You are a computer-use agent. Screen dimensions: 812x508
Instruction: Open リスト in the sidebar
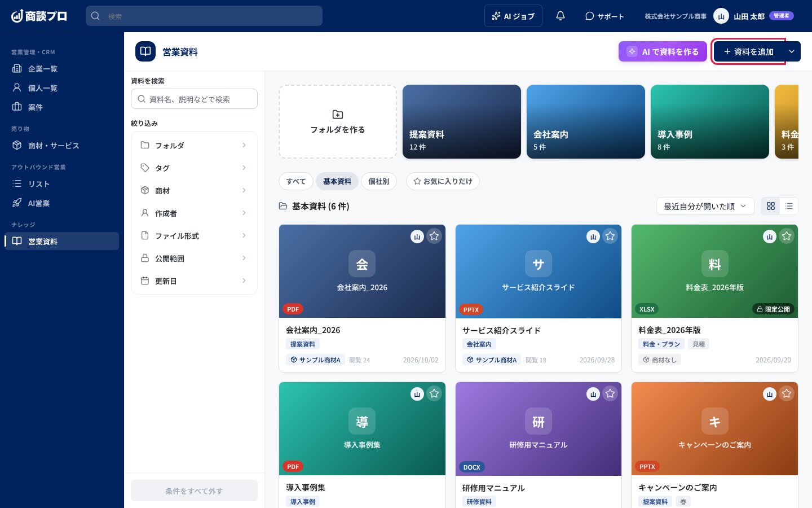coord(62,184)
